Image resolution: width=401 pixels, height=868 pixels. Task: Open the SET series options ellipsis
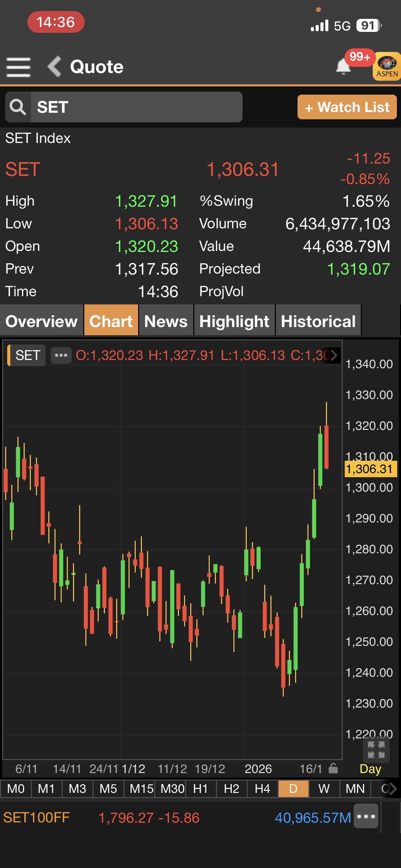61,355
